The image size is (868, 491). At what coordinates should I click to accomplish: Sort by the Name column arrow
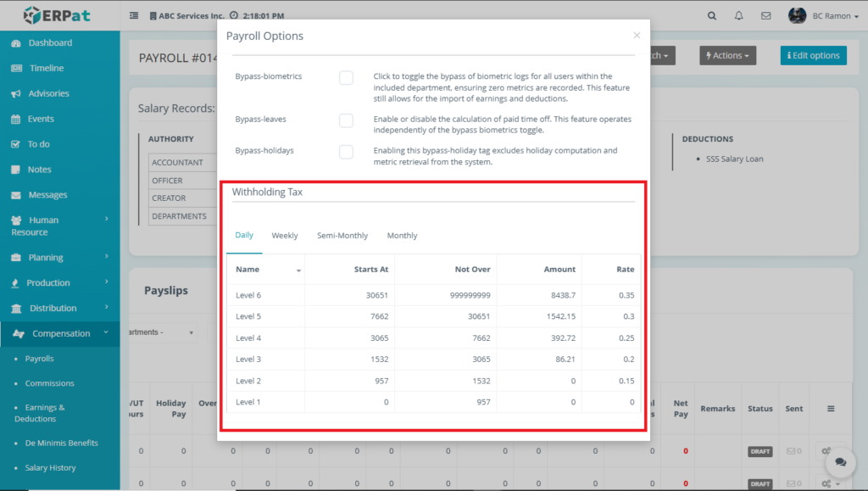(298, 271)
